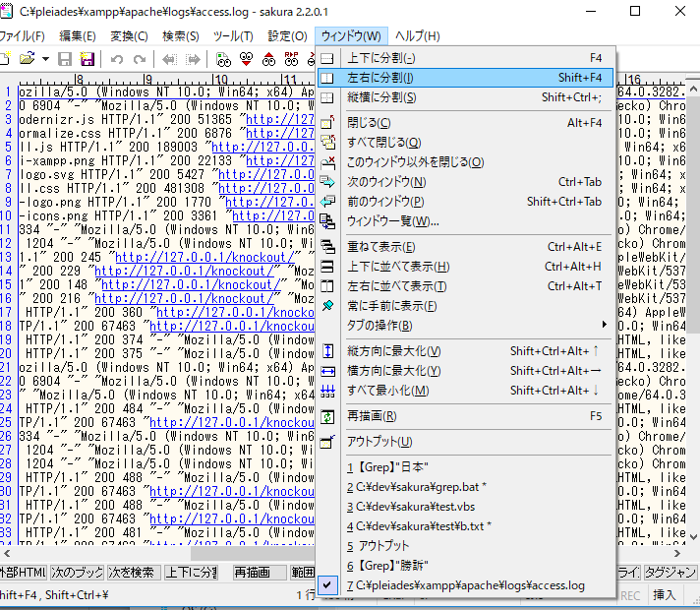Open the ヘルプ(H) menu

418,36
